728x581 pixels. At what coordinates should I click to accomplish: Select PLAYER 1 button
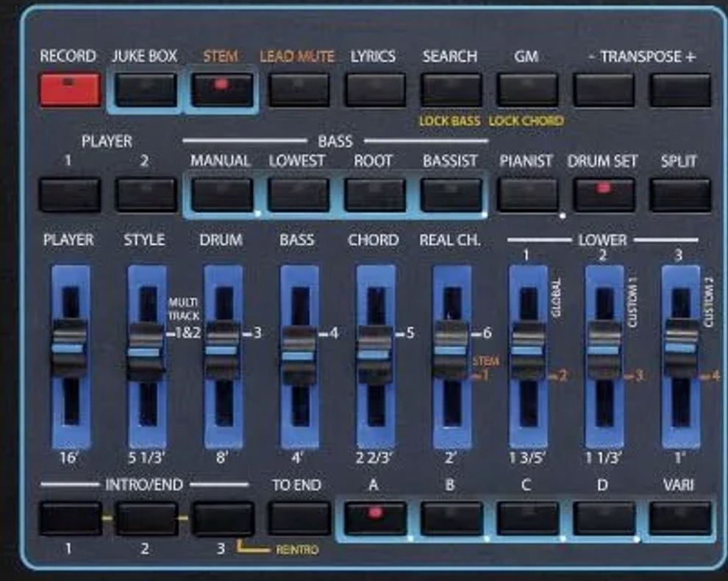(x=70, y=195)
